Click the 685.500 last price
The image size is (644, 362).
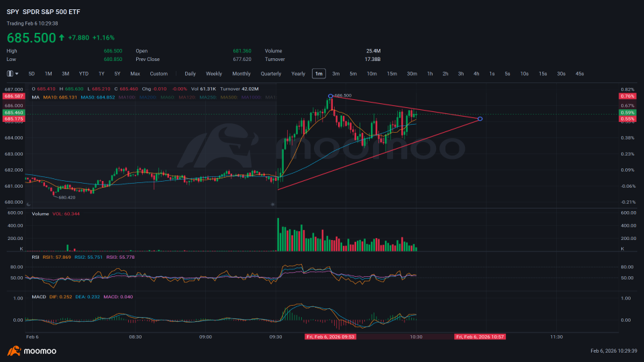click(x=32, y=38)
